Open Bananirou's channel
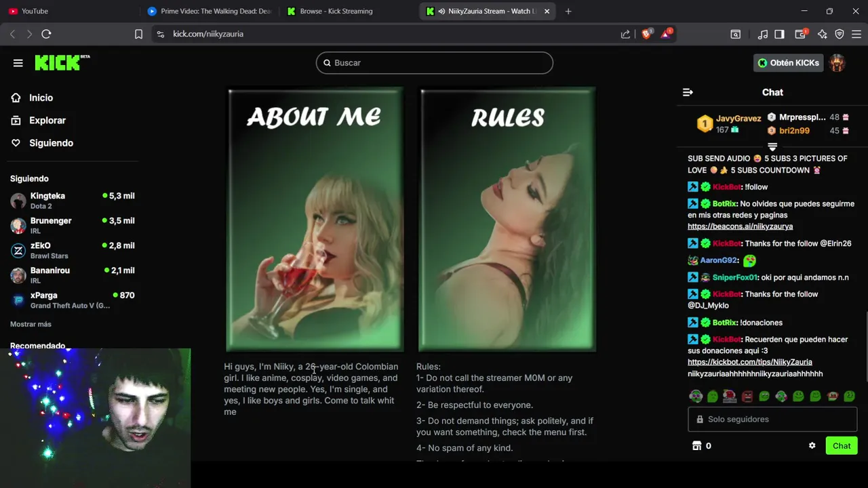Screen dimensions: 868x488 coord(73,275)
